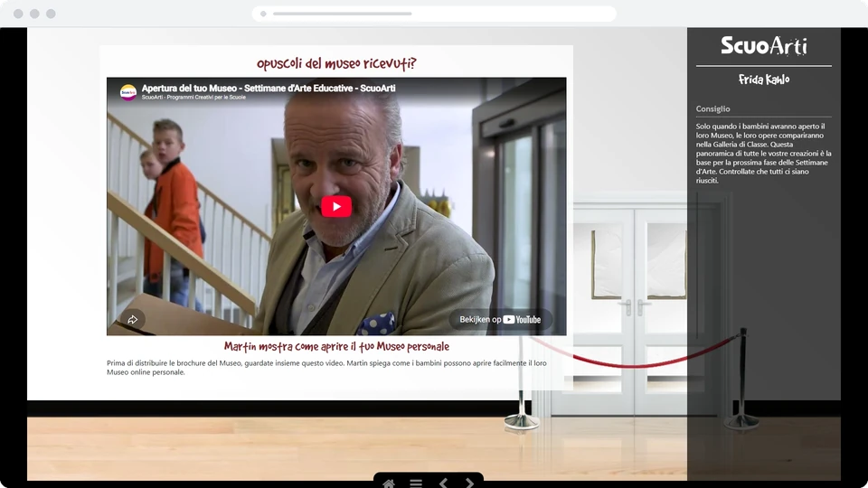Image resolution: width=868 pixels, height=488 pixels.
Task: Open the video title 'Apertura del tuo Museo'
Action: point(269,88)
